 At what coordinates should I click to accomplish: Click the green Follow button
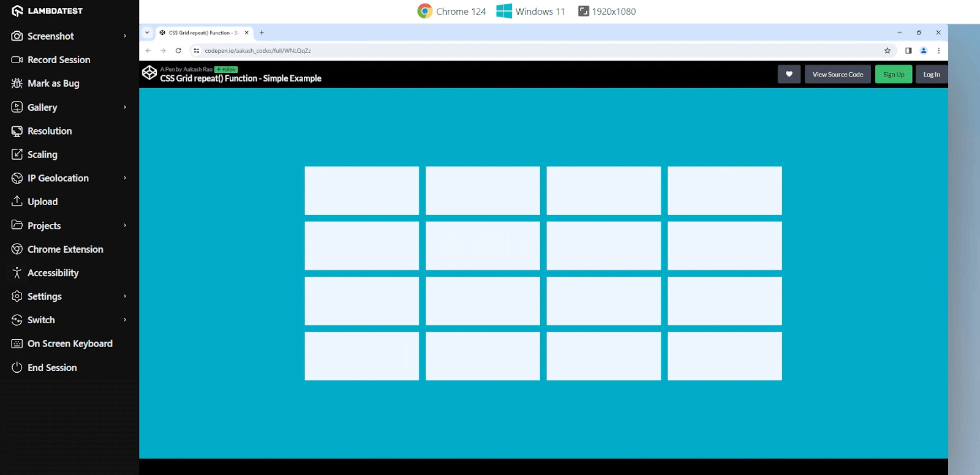226,69
